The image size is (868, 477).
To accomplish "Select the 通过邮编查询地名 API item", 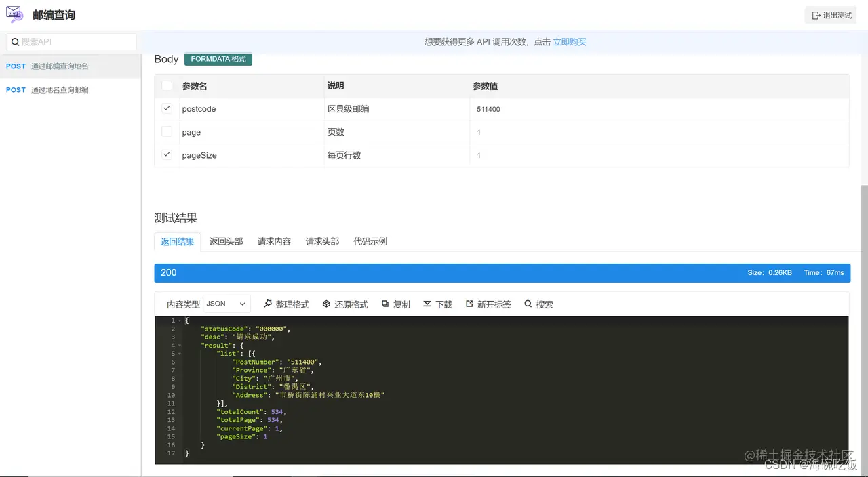I will click(x=71, y=66).
